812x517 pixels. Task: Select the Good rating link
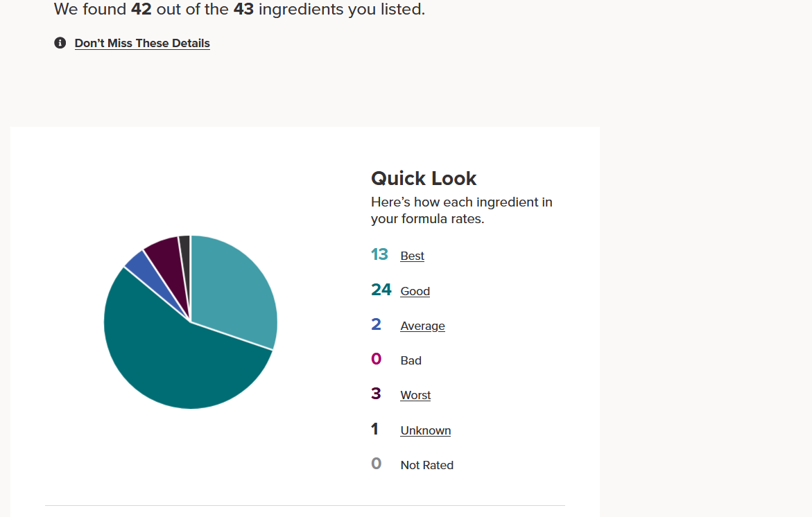(415, 291)
